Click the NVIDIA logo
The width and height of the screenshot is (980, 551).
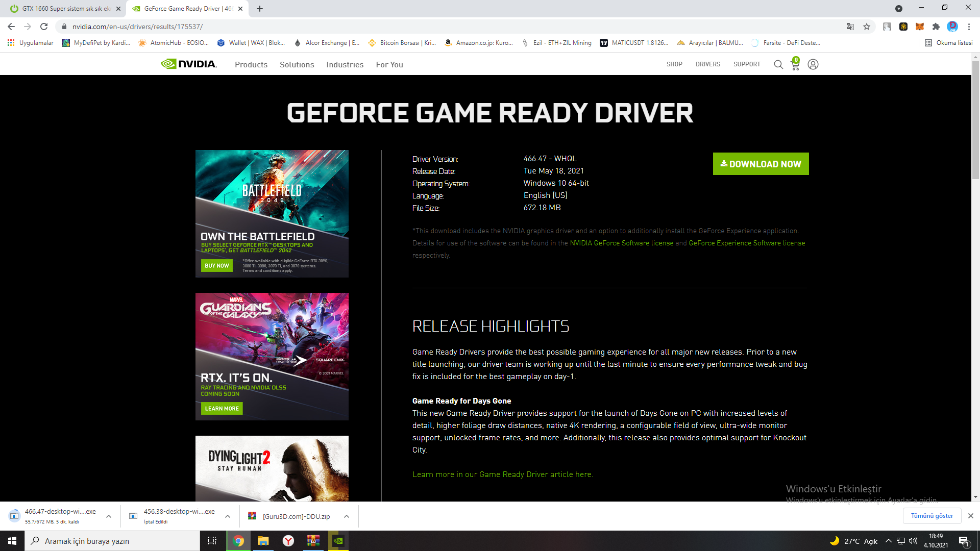(189, 64)
